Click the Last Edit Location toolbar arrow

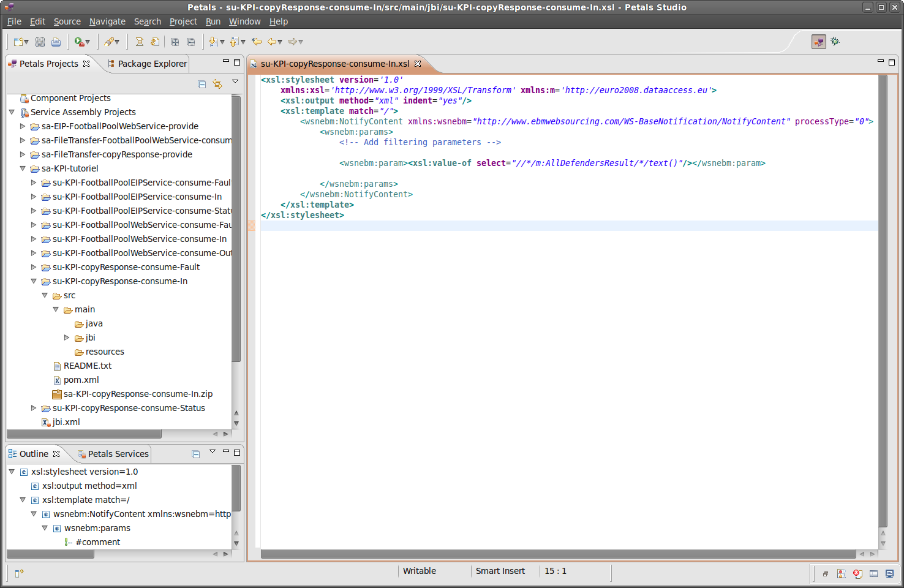257,42
